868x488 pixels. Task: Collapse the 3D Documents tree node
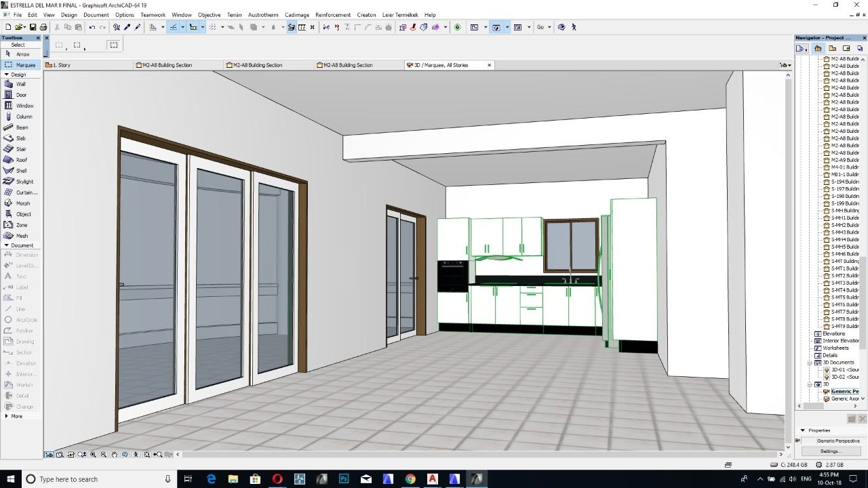[810, 363]
